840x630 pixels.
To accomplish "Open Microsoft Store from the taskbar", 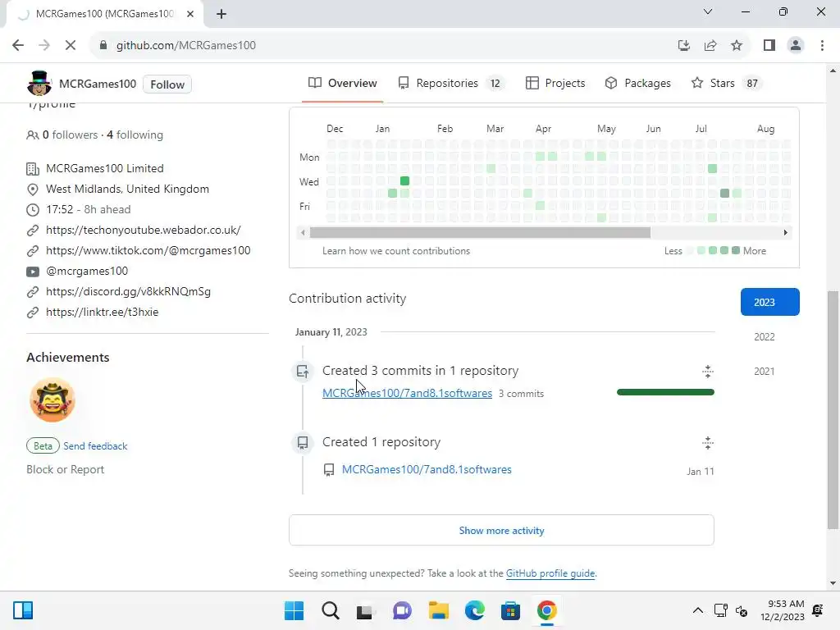I will (510, 610).
